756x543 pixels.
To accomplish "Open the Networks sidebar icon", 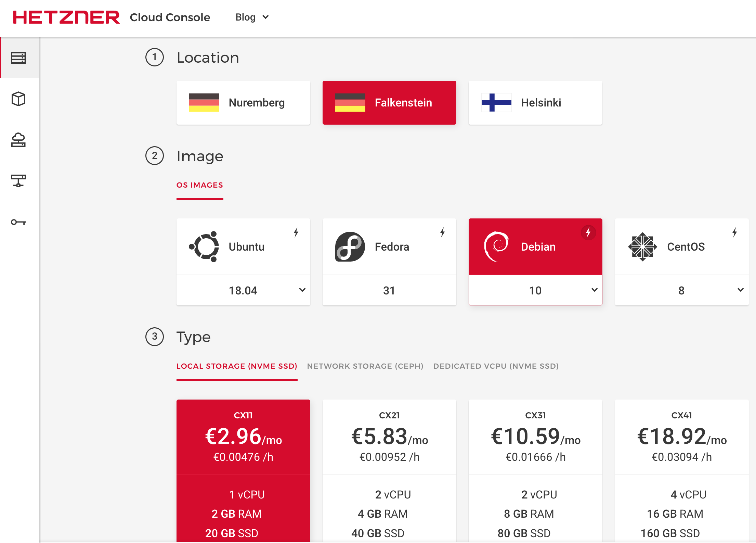I will pos(18,181).
